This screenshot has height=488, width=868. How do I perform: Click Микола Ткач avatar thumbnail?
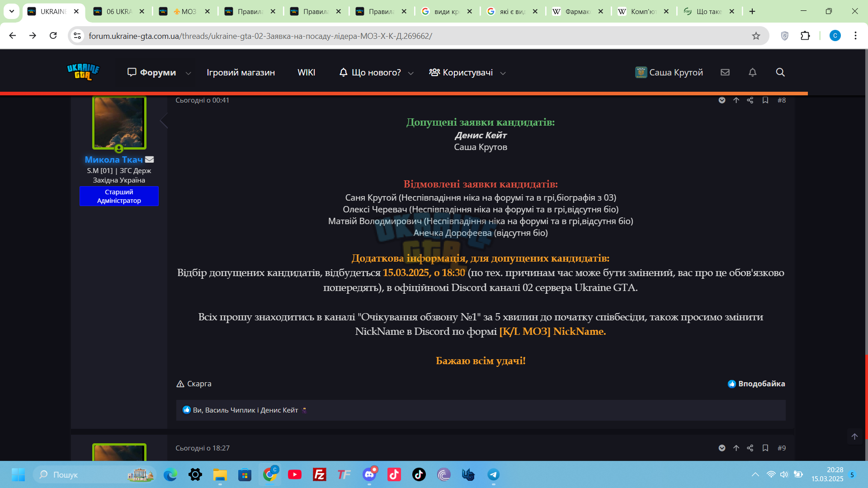pyautogui.click(x=119, y=122)
